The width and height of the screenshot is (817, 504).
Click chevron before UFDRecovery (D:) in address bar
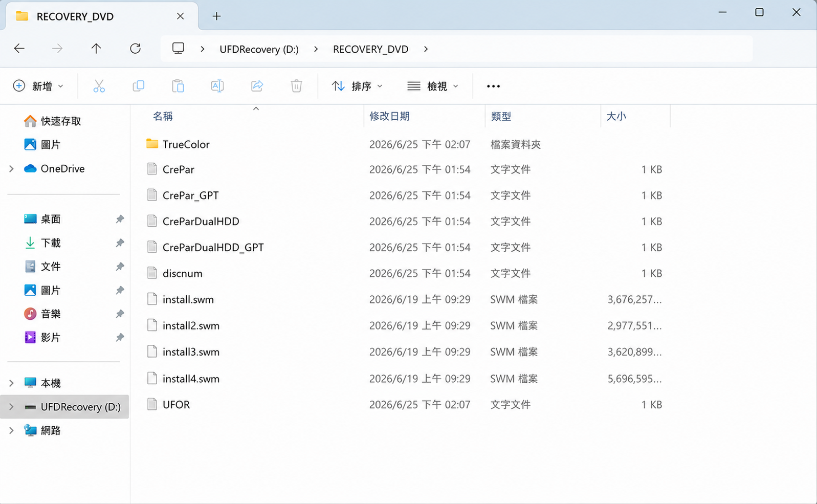203,49
